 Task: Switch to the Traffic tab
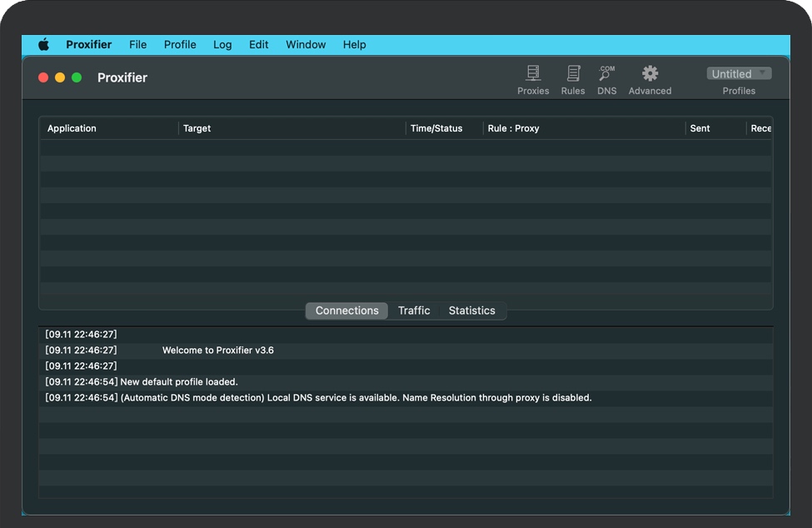[414, 311]
